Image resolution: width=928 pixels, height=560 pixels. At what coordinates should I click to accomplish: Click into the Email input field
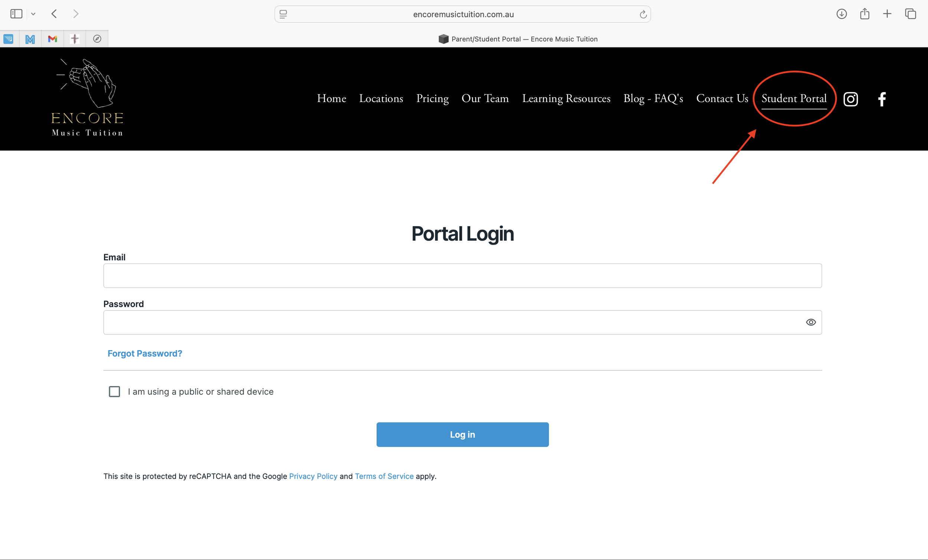tap(462, 276)
